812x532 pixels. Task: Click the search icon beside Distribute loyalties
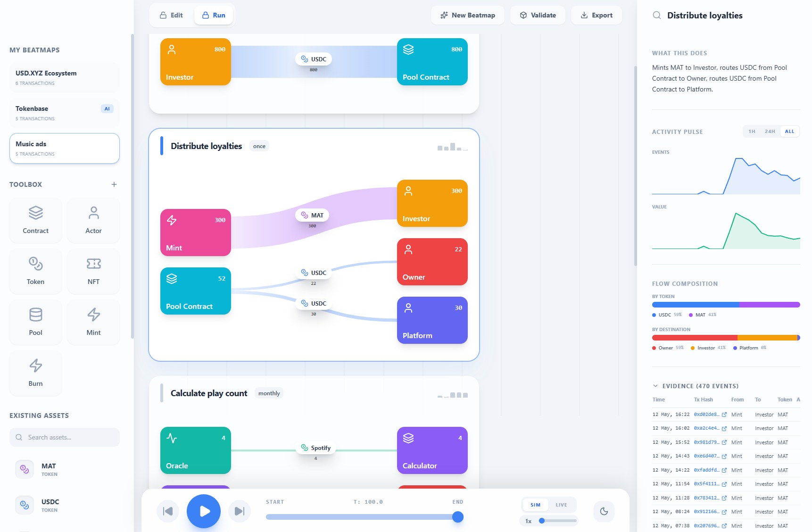click(x=656, y=16)
